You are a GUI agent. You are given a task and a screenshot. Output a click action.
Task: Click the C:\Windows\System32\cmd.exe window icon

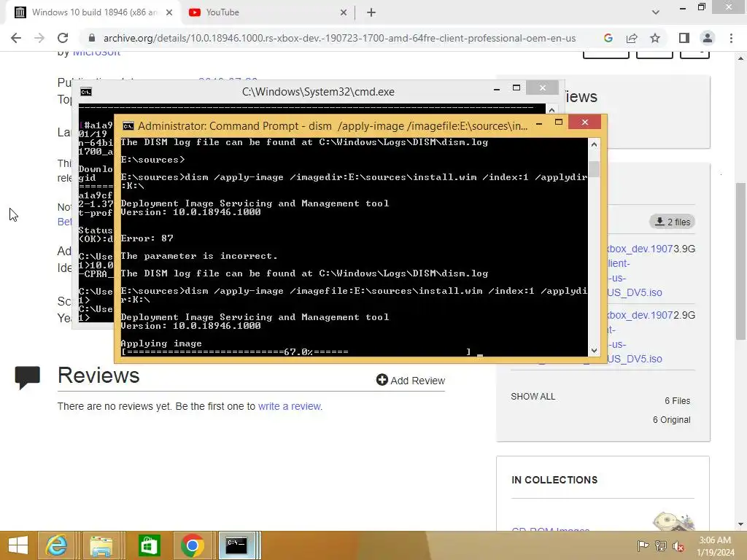86,92
